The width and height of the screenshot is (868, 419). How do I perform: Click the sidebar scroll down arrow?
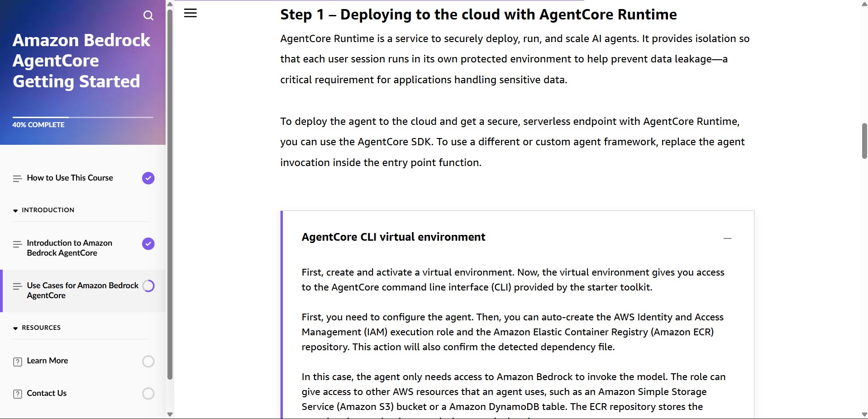pos(170,414)
